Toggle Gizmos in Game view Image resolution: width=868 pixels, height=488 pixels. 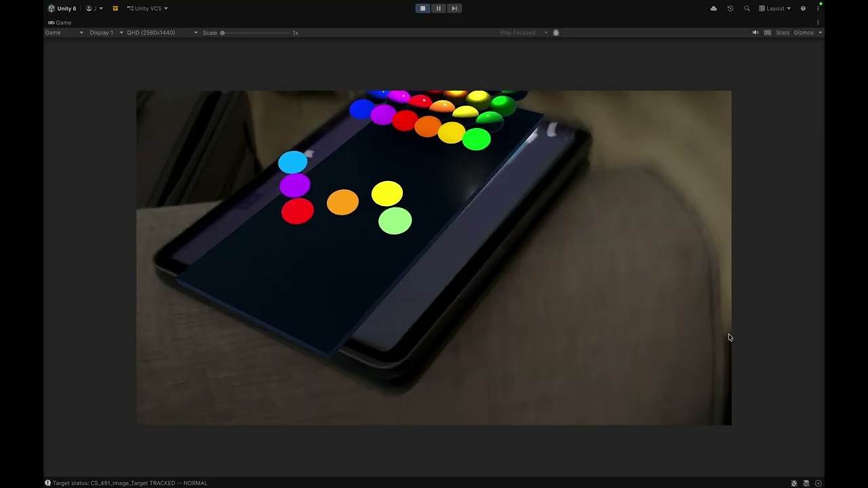point(804,33)
